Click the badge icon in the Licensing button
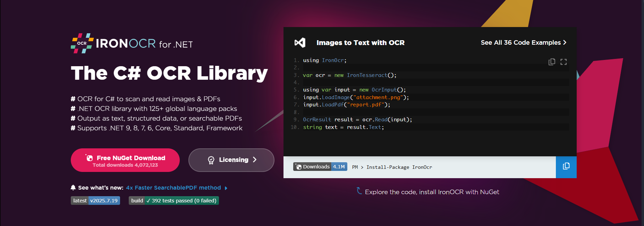This screenshot has height=226, width=644. tap(211, 160)
